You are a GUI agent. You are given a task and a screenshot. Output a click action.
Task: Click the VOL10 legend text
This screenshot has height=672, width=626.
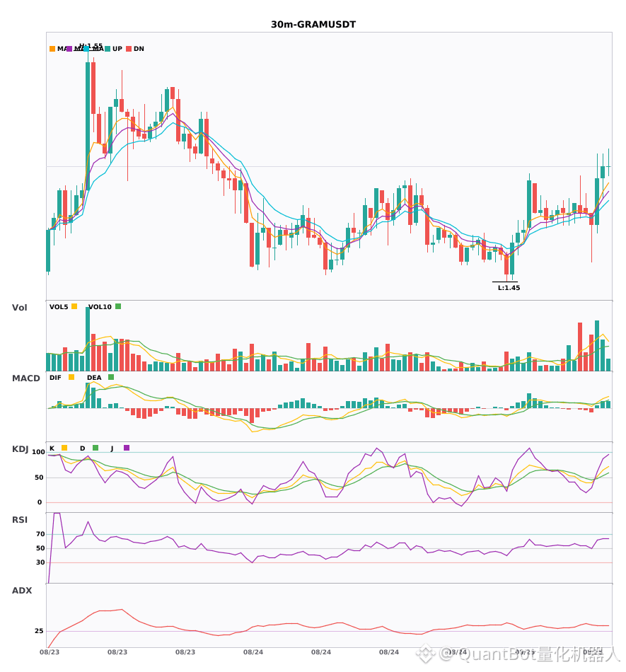(100, 307)
